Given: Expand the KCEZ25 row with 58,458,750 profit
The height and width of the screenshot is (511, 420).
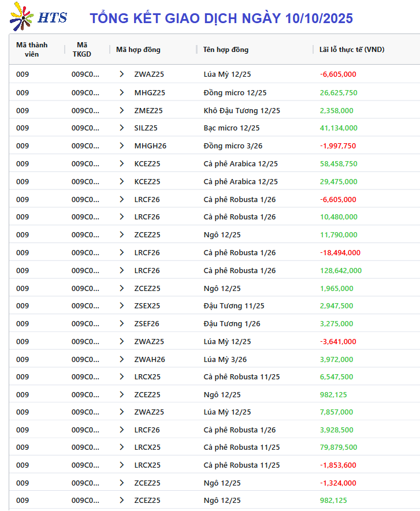Looking at the screenshot, I should [x=121, y=164].
